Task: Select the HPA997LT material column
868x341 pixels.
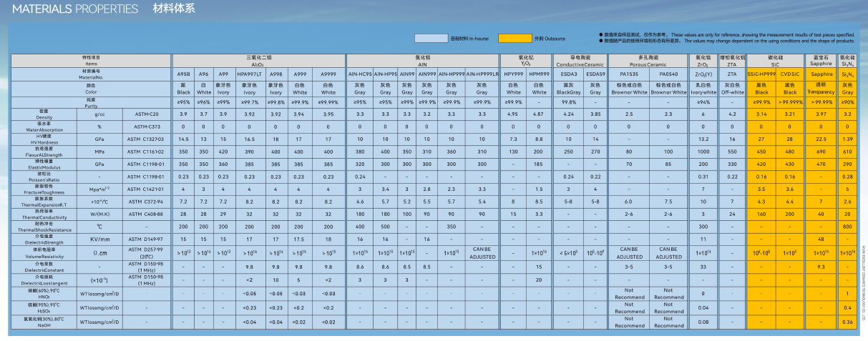Action: (x=249, y=74)
